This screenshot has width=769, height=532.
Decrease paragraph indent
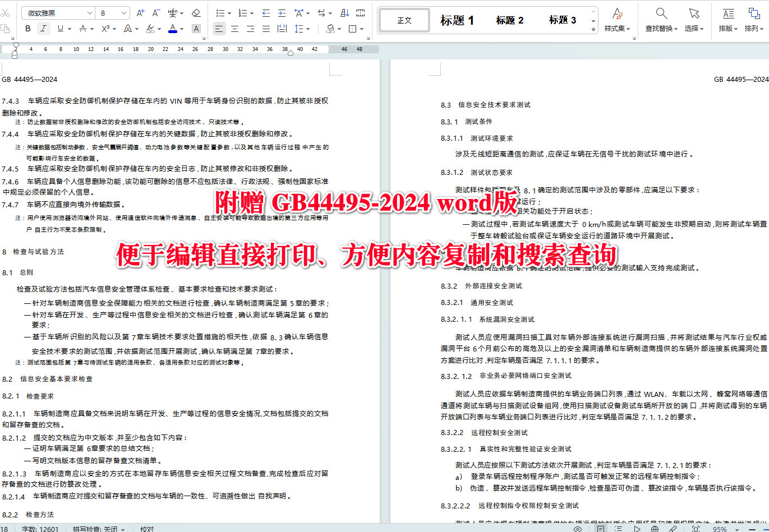pyautogui.click(x=266, y=13)
